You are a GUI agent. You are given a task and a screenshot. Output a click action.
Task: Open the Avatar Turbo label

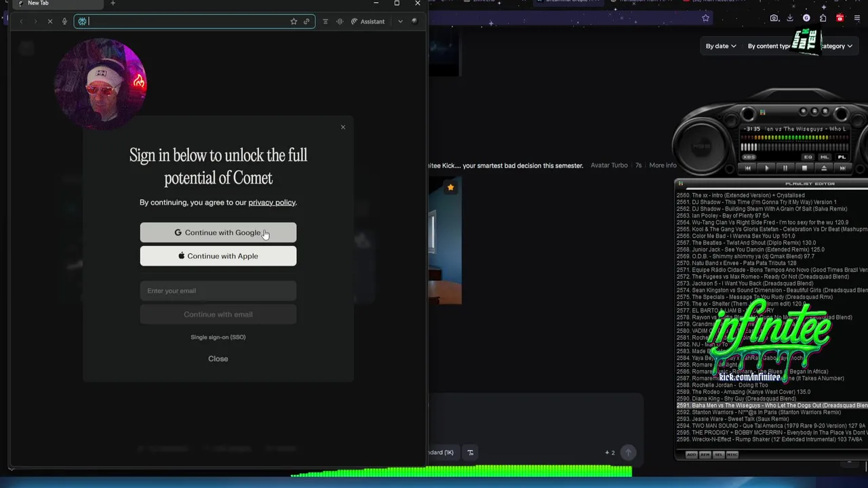point(609,165)
